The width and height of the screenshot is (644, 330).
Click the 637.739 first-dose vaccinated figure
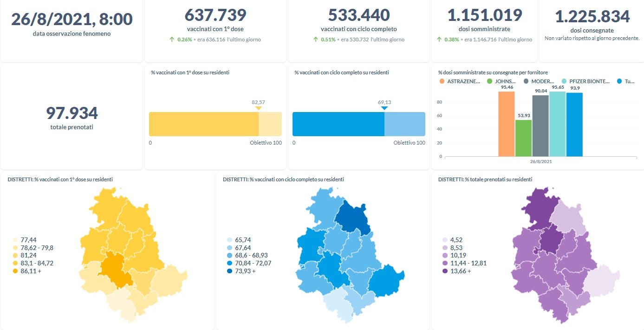pyautogui.click(x=215, y=15)
